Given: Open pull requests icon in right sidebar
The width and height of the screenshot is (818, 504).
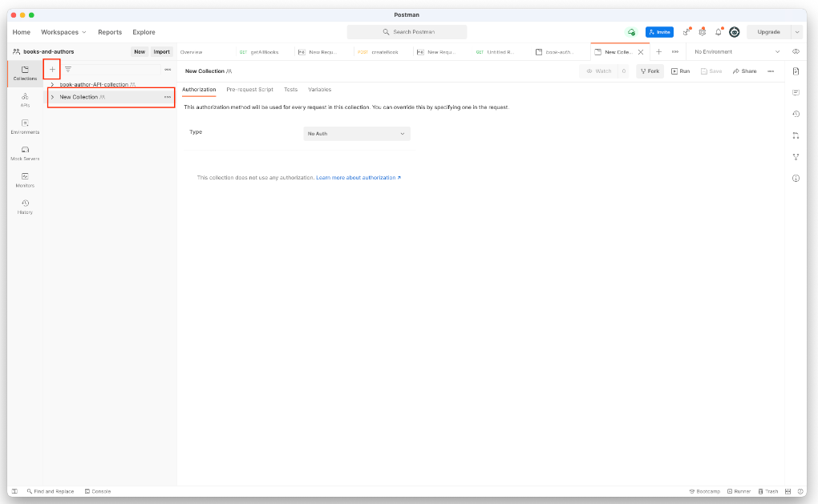Looking at the screenshot, I should click(x=796, y=135).
